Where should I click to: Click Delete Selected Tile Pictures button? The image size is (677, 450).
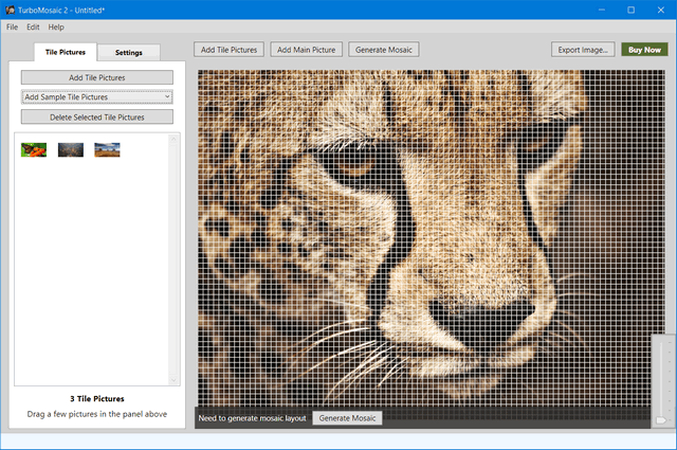(97, 117)
